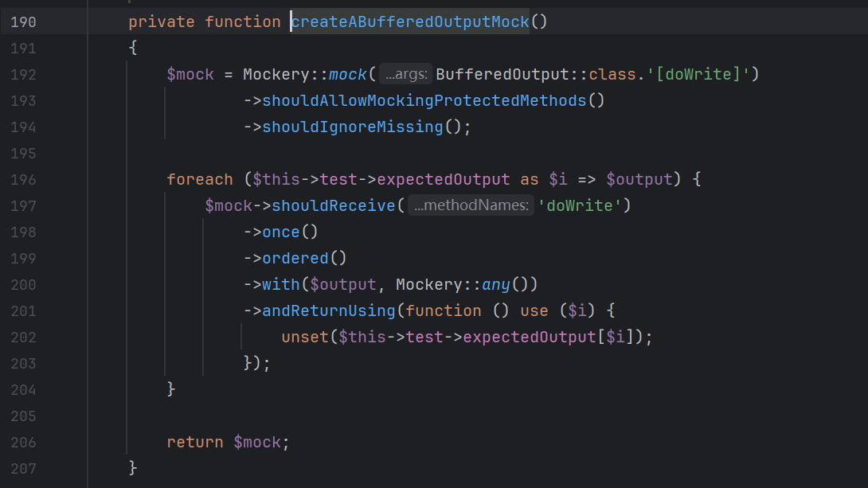Click the andReturnUsing method name

[328, 310]
